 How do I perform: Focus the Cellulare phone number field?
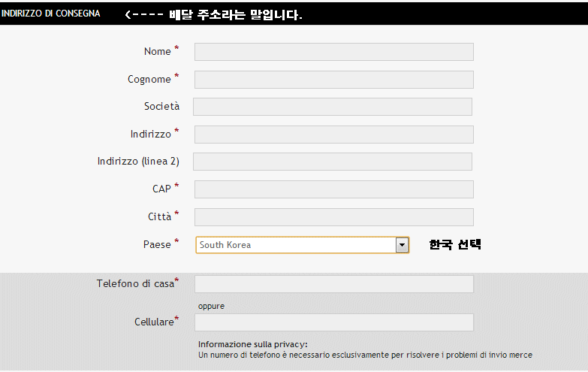333,322
